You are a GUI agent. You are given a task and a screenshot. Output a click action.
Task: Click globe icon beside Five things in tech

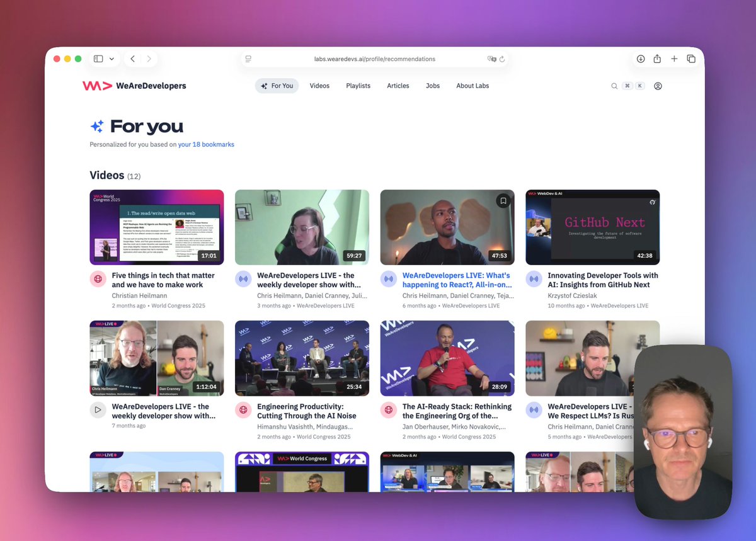pyautogui.click(x=98, y=279)
